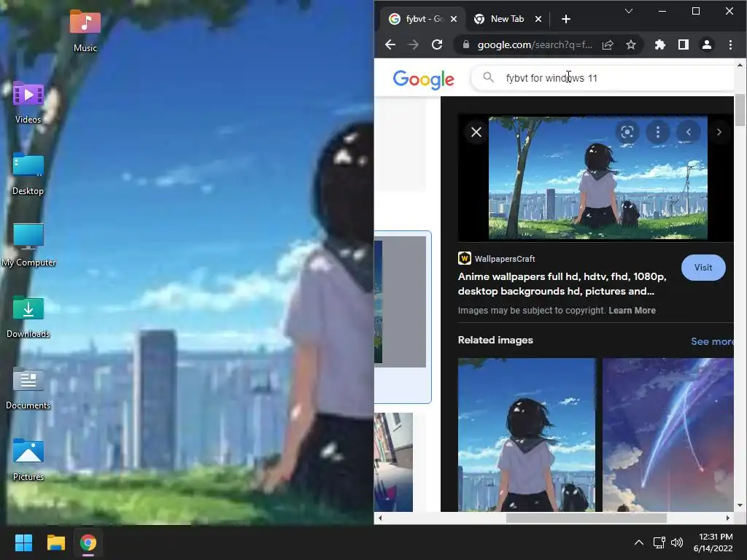Open a new Chrome tab
The height and width of the screenshot is (560, 747).
[566, 19]
